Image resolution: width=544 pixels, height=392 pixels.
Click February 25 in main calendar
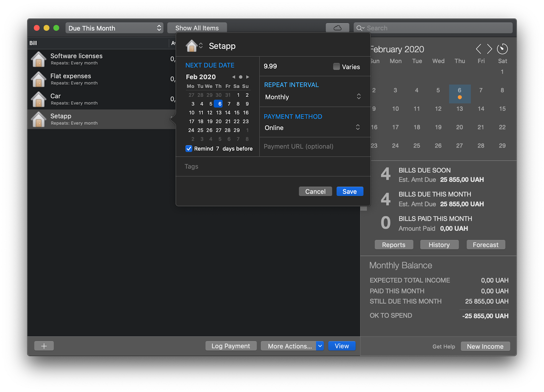coord(417,146)
